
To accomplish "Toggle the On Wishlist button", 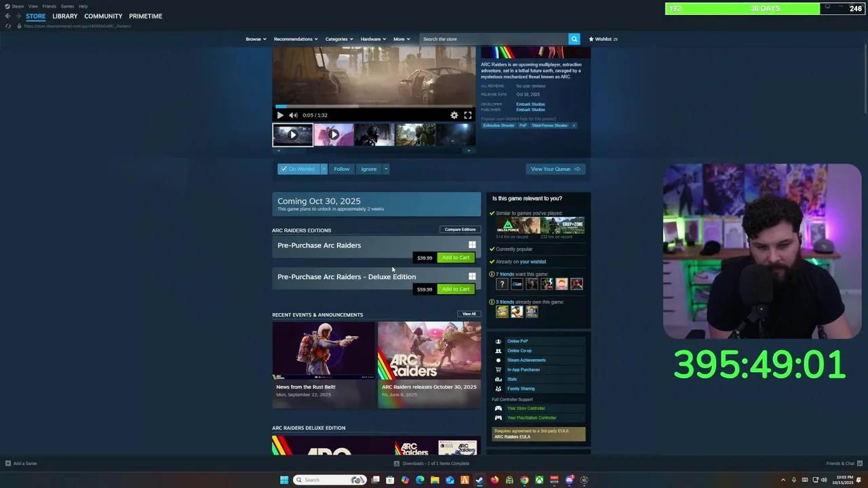I will click(298, 169).
